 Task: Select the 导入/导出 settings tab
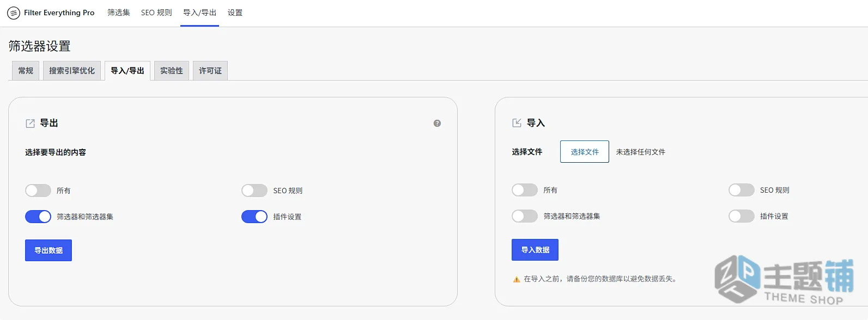click(x=128, y=71)
